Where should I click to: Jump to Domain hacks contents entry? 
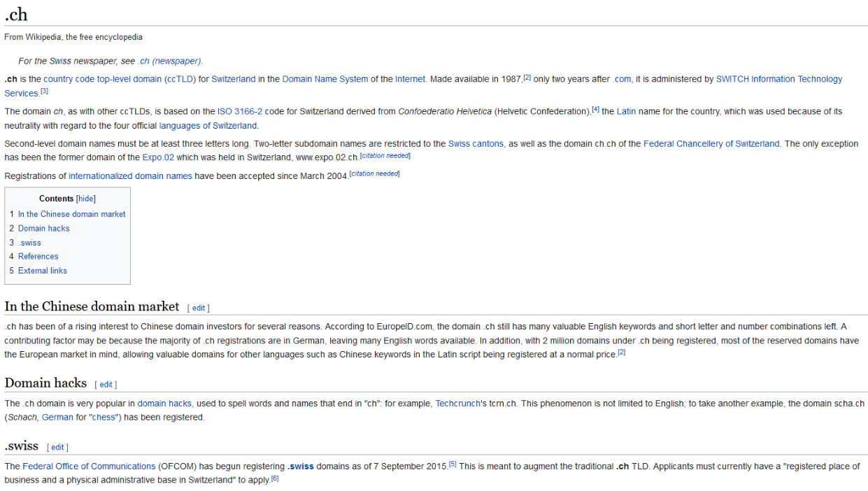click(39, 228)
